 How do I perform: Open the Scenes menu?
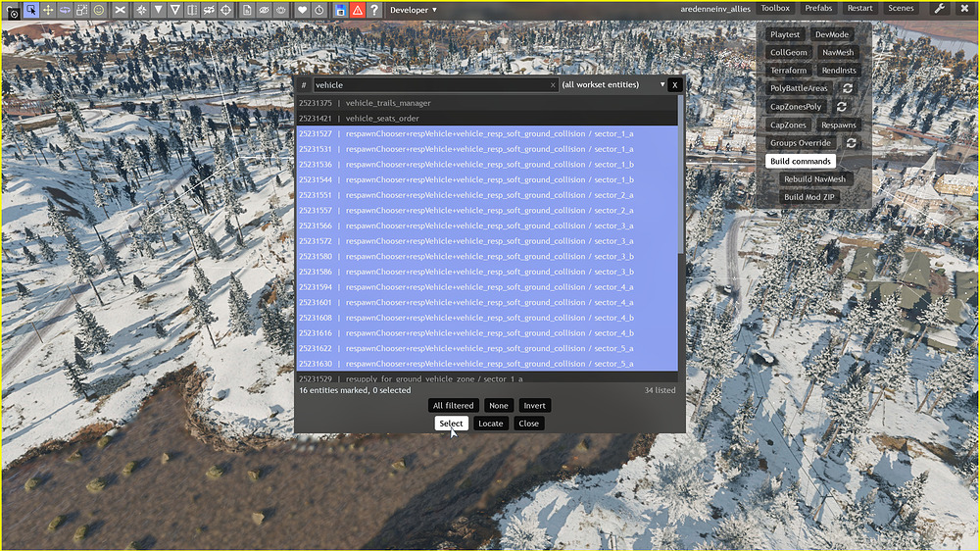[901, 9]
